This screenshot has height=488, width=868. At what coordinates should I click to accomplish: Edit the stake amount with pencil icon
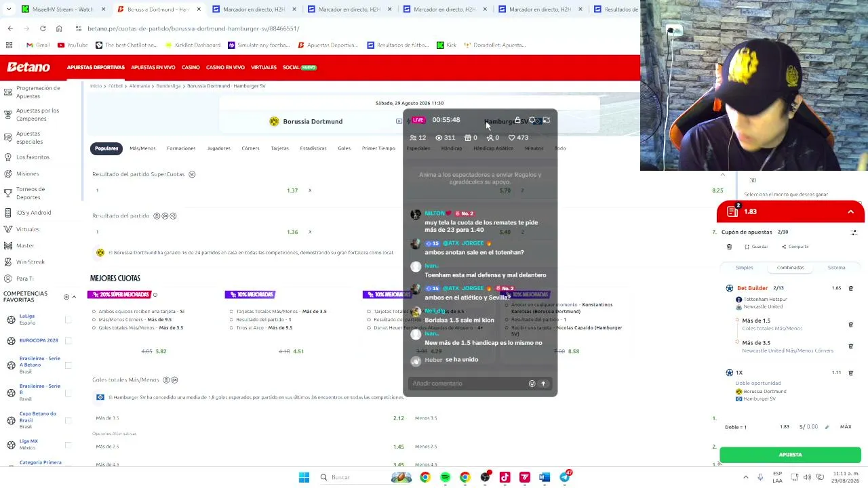tap(827, 427)
